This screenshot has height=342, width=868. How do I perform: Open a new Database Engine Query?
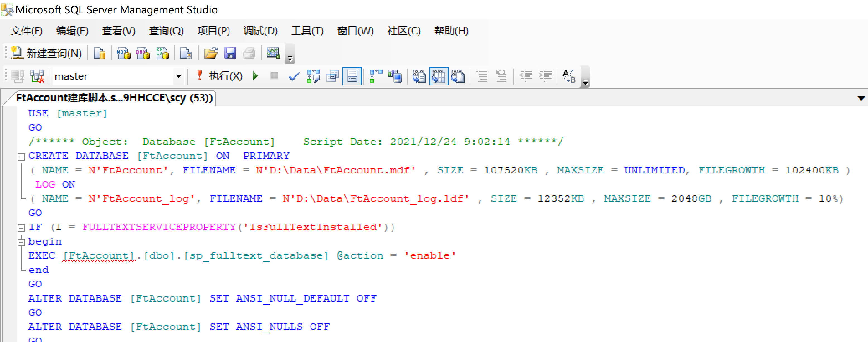[99, 53]
